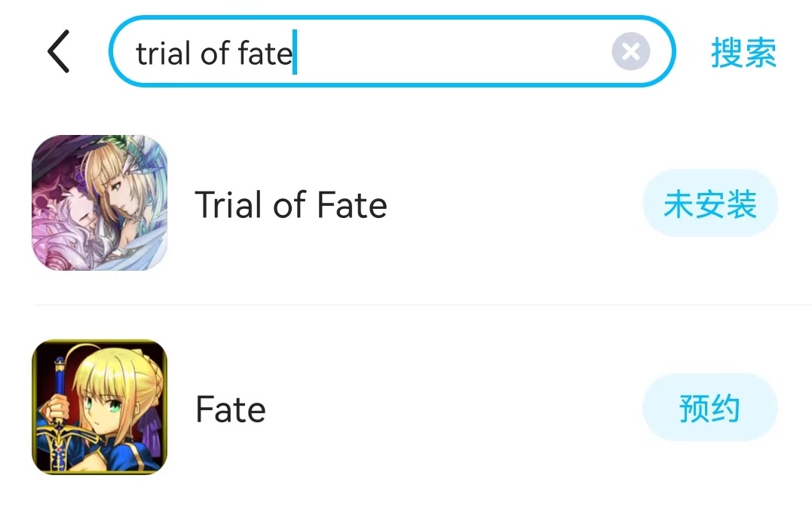Open the Trial of Fate result row
The height and width of the screenshot is (506, 812).
click(x=406, y=203)
